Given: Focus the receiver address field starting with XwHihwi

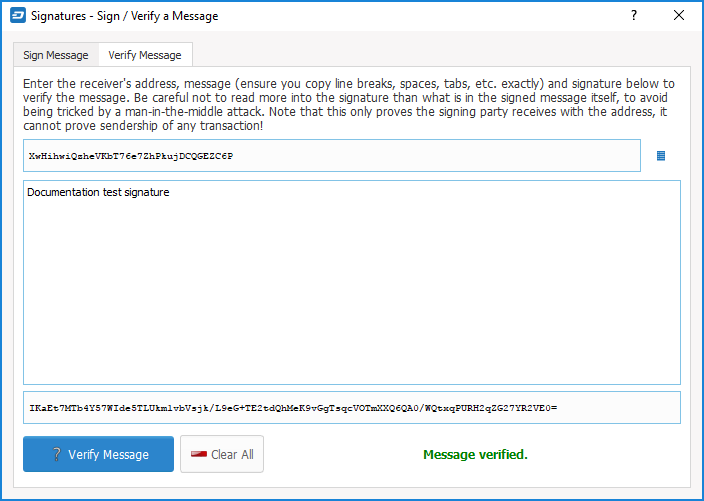Looking at the screenshot, I should (332, 156).
